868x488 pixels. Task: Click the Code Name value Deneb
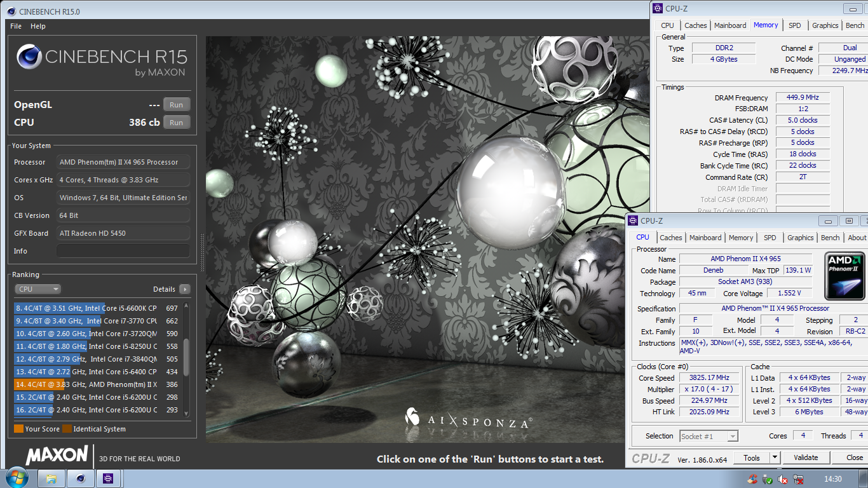[x=713, y=270]
